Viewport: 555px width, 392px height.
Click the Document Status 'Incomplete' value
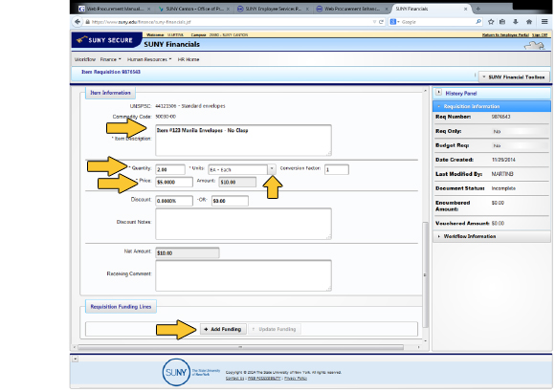(x=503, y=188)
